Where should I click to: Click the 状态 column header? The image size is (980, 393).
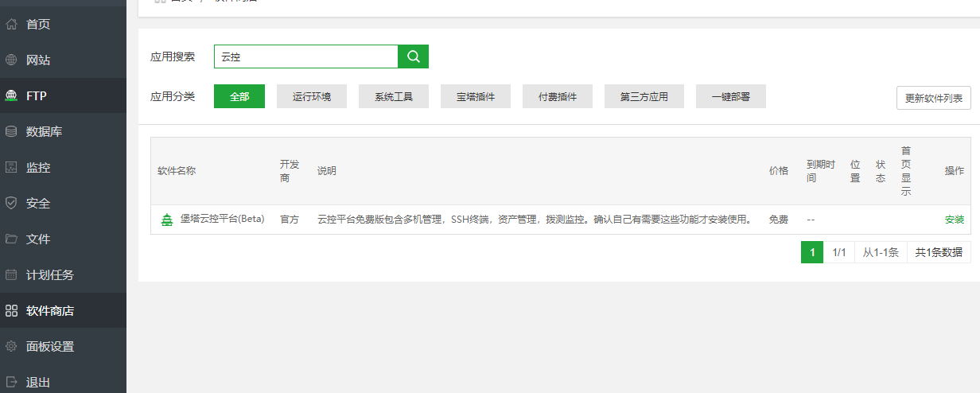(881, 171)
